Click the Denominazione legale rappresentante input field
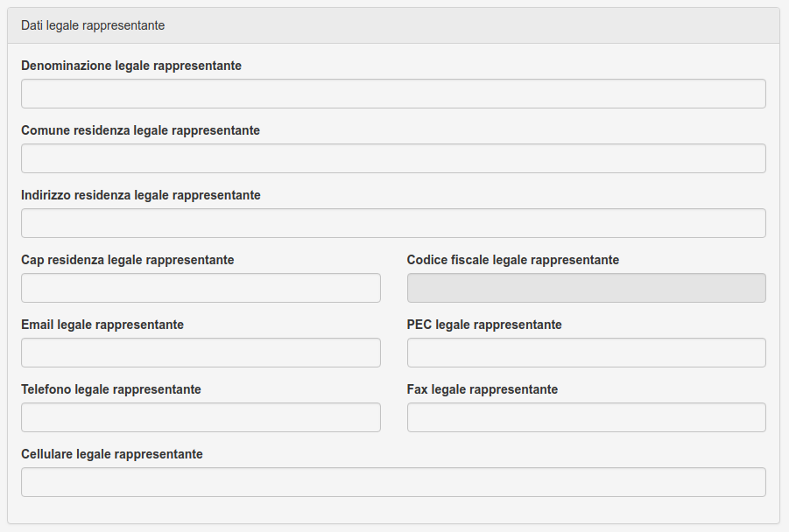 click(x=393, y=94)
